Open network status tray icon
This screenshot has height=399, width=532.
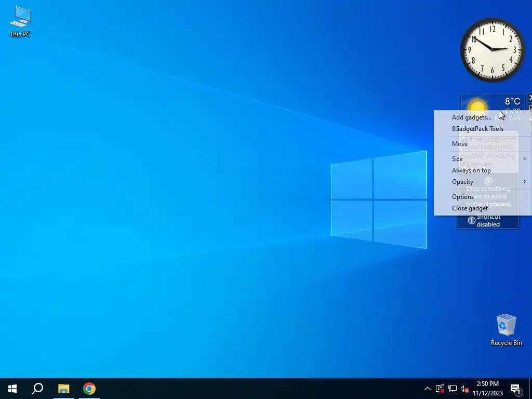(453, 389)
